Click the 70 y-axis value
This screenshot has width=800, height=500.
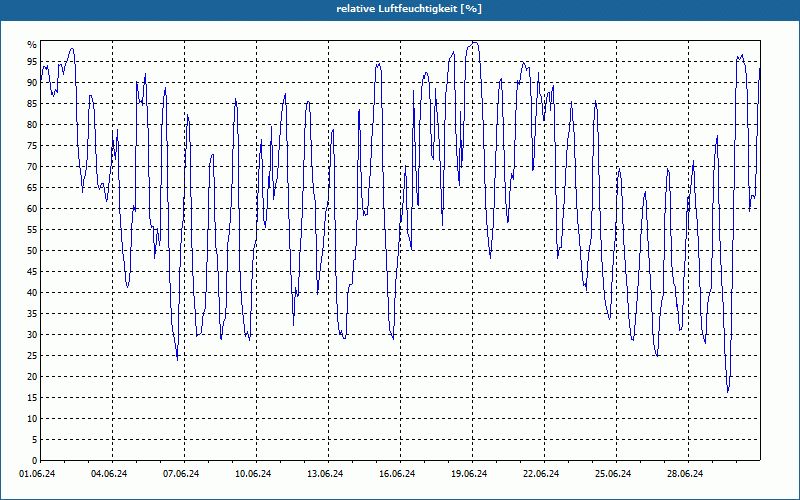tap(32, 166)
